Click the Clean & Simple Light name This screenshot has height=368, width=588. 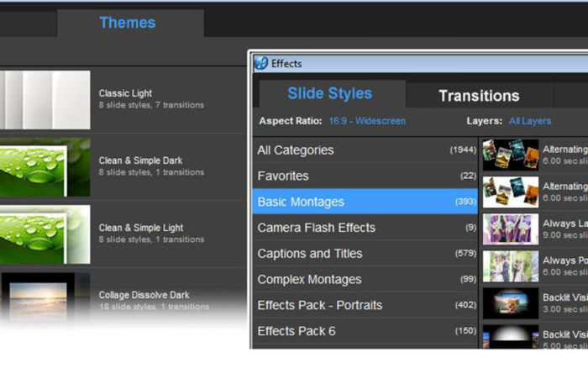[141, 228]
